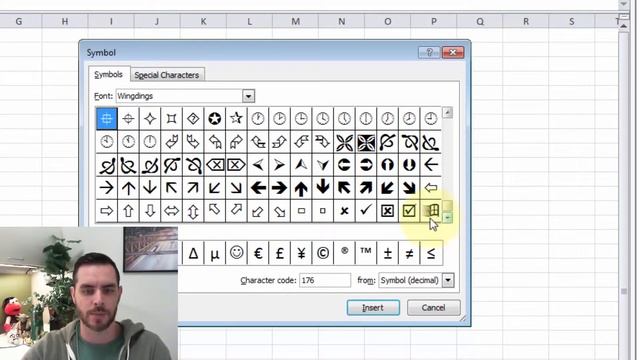640x360 pixels.
Task: Pick the less-than-or-equal symbol from recently used
Action: click(431, 253)
